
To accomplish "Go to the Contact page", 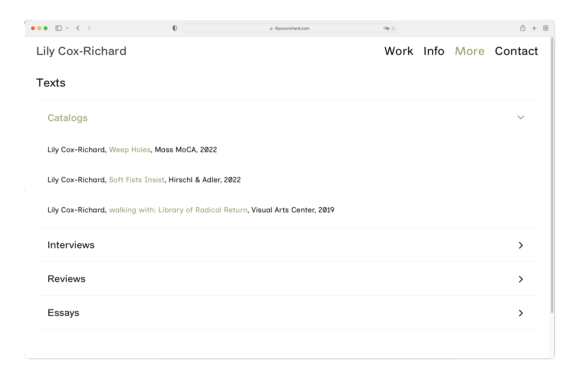I will [516, 51].
